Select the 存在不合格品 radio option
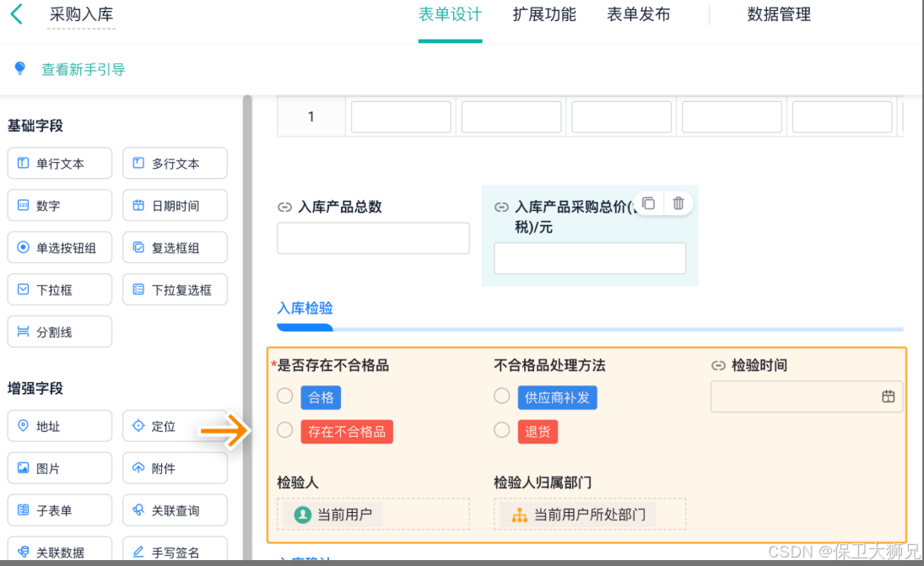This screenshot has width=924, height=566. pos(285,430)
